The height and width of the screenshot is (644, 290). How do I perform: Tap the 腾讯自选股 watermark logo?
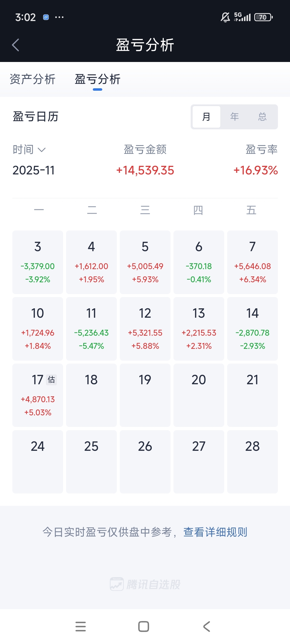145,584
